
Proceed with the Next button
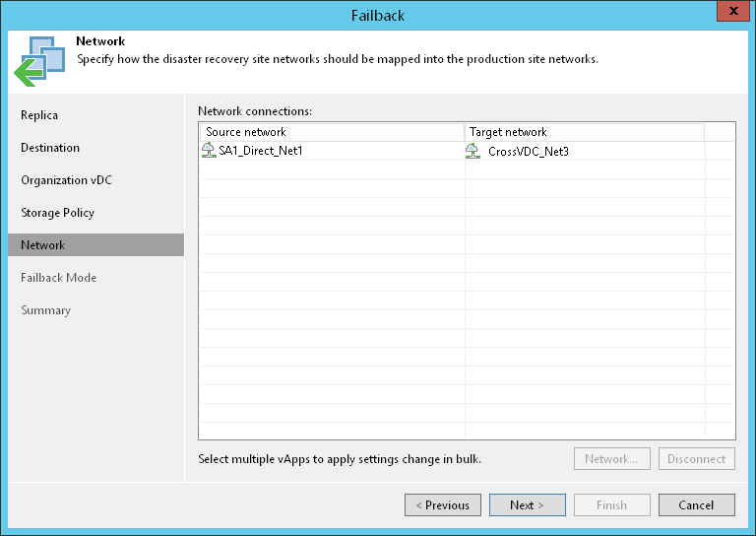point(528,505)
